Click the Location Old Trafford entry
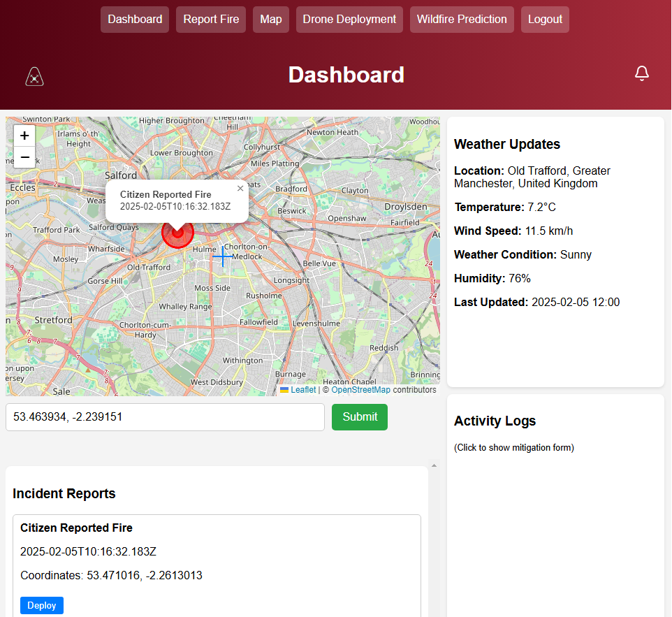This screenshot has height=617, width=672. [x=532, y=177]
